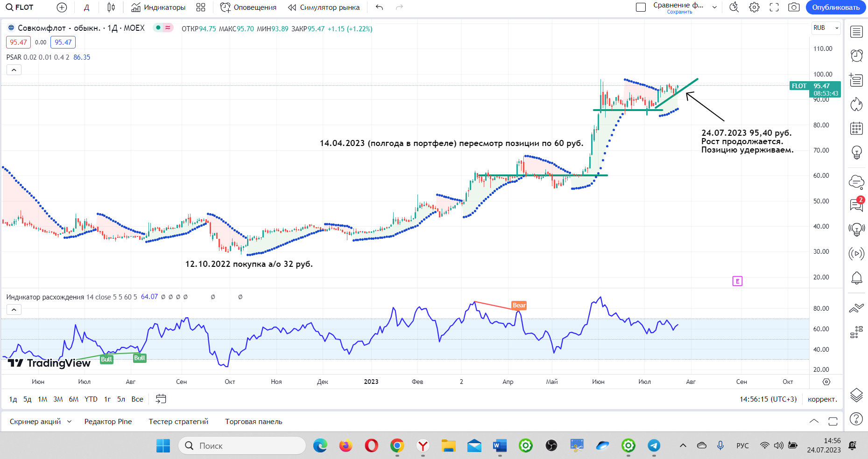Select YTD time range
Image resolution: width=868 pixels, height=459 pixels.
(x=91, y=399)
